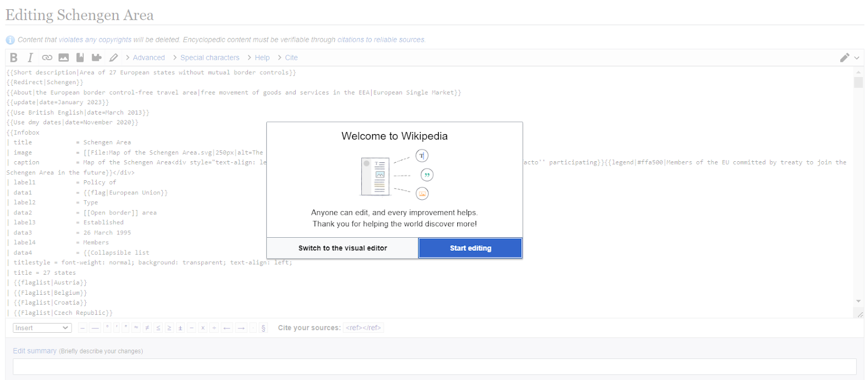868x380 pixels.
Task: Open the citations to reliable sources link
Action: (381, 40)
